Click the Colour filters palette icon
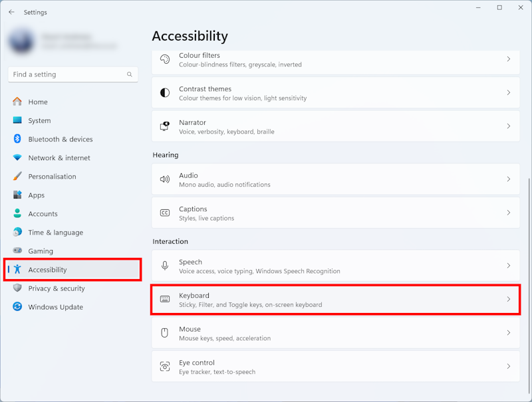Screen dimensions: 532x402 pyautogui.click(x=165, y=60)
